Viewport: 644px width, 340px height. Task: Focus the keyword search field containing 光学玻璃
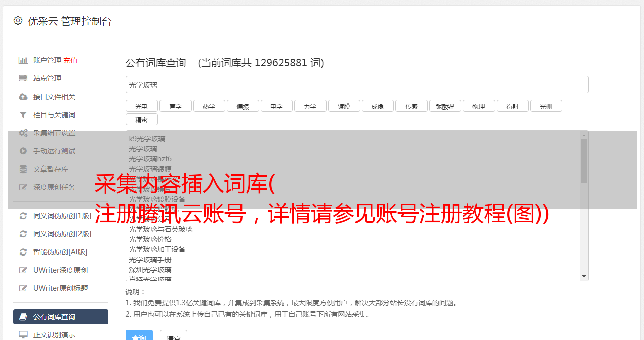click(357, 84)
